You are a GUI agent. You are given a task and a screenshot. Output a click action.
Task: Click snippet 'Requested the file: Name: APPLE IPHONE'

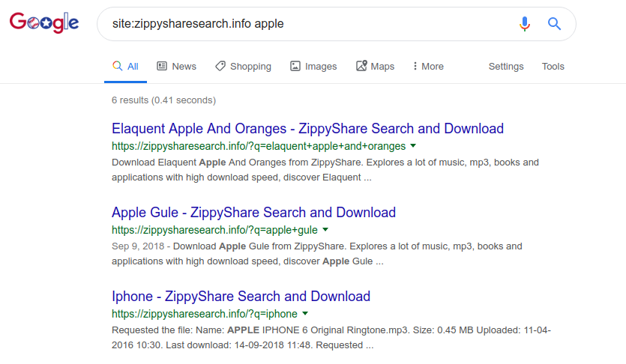coord(331,338)
